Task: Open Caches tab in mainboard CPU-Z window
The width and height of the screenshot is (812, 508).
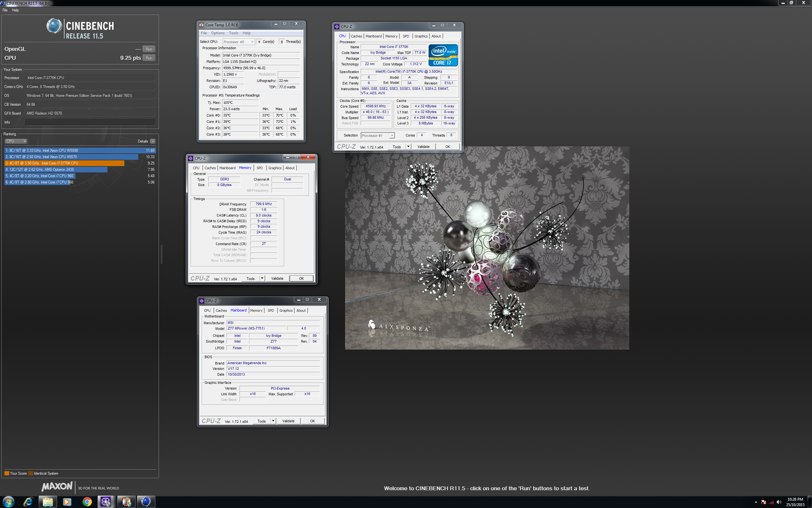Action: click(221, 311)
